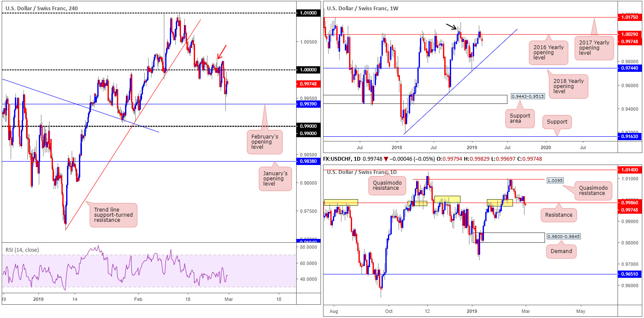Viewport: 644px width, 318px height.
Task: Open the 'Demand' callout on the daily chart
Action: 561,251
